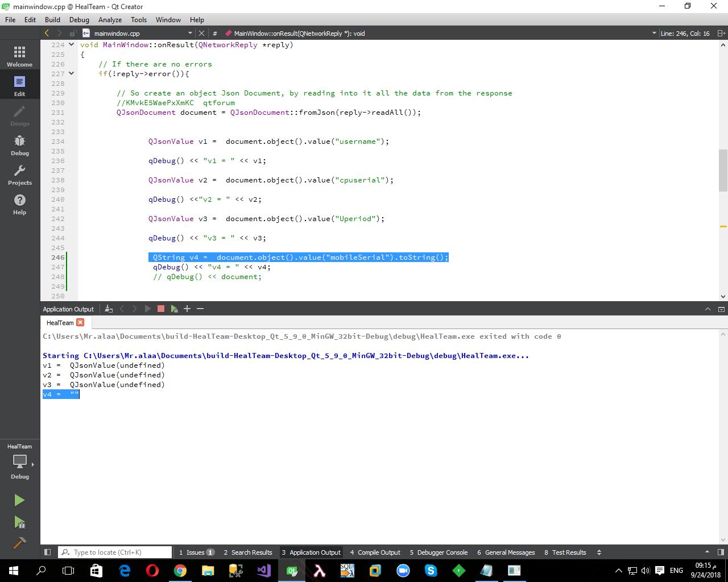Re-run the application from output toolbar
This screenshot has width=728, height=582.
[147, 309]
